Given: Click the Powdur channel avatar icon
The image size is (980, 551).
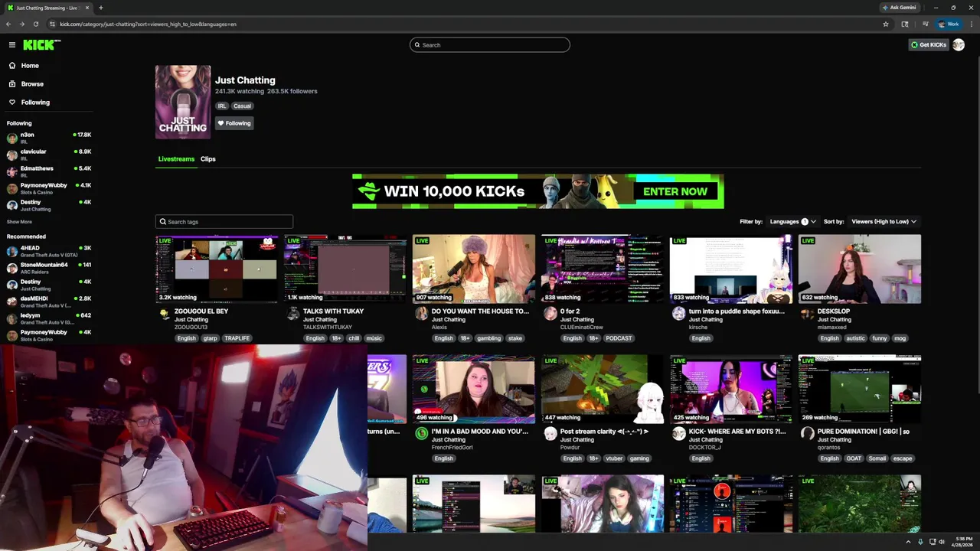Looking at the screenshot, I should 550,434.
